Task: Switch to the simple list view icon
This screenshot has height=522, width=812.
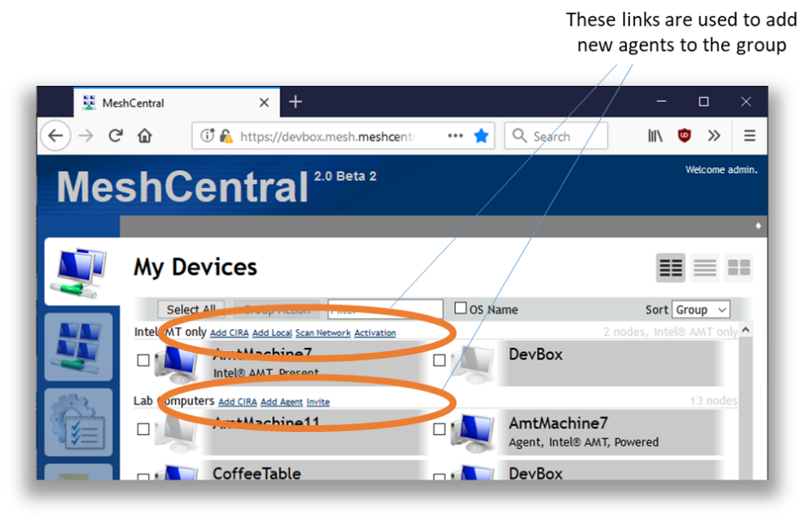Action: pos(704,268)
